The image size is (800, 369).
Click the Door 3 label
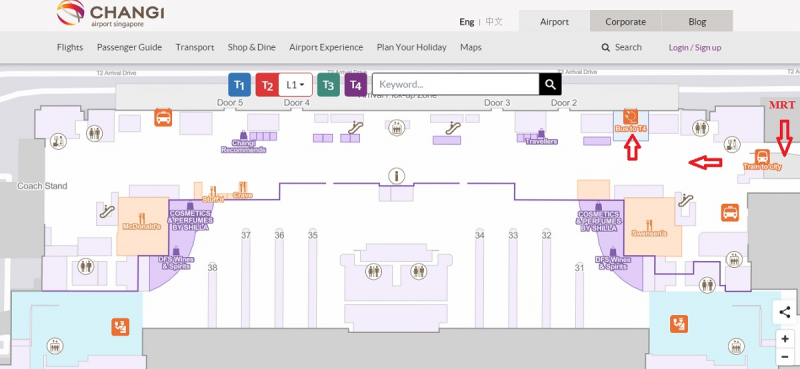pyautogui.click(x=497, y=103)
